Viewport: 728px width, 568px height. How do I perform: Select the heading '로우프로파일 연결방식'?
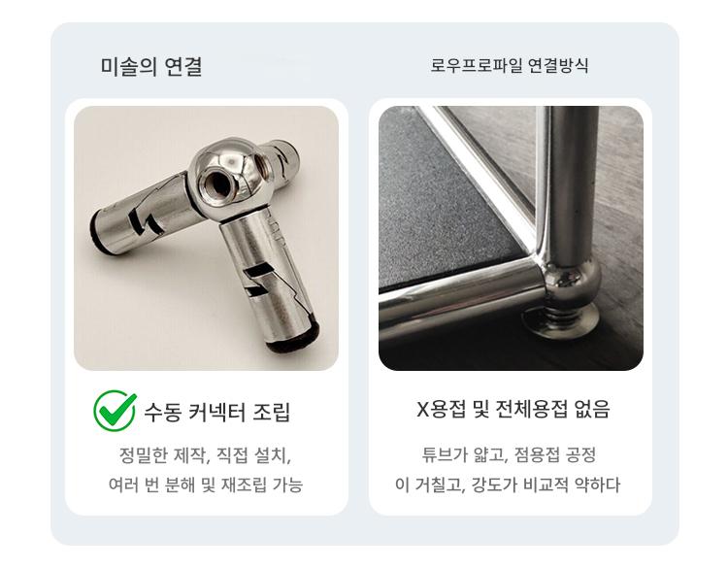point(510,65)
